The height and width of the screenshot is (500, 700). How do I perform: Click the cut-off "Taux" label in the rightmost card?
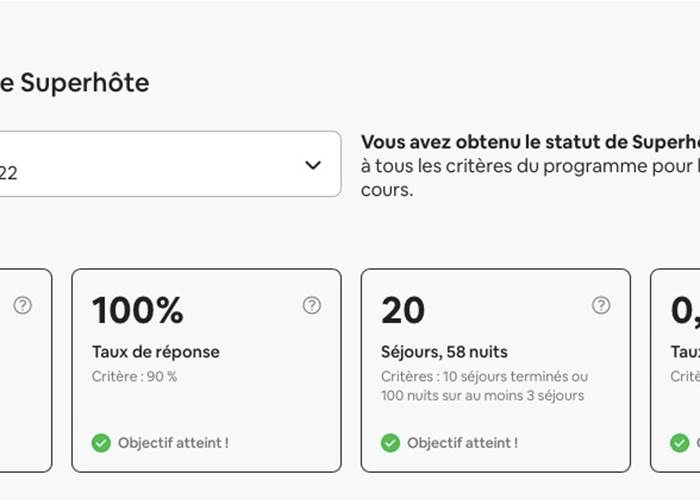pos(684,352)
